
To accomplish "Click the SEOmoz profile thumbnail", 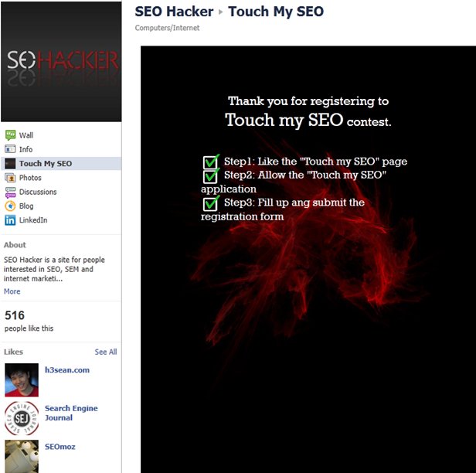I will pos(22,456).
